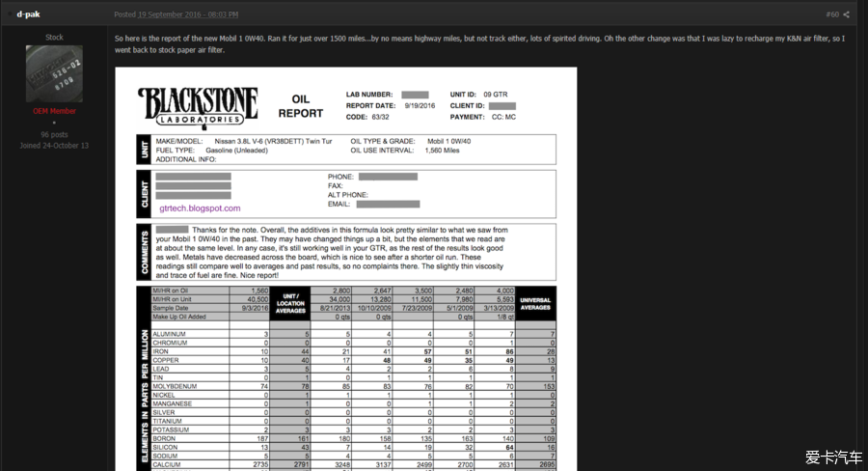Select the '96 posts' text
The width and height of the screenshot is (868, 471).
pos(54,135)
